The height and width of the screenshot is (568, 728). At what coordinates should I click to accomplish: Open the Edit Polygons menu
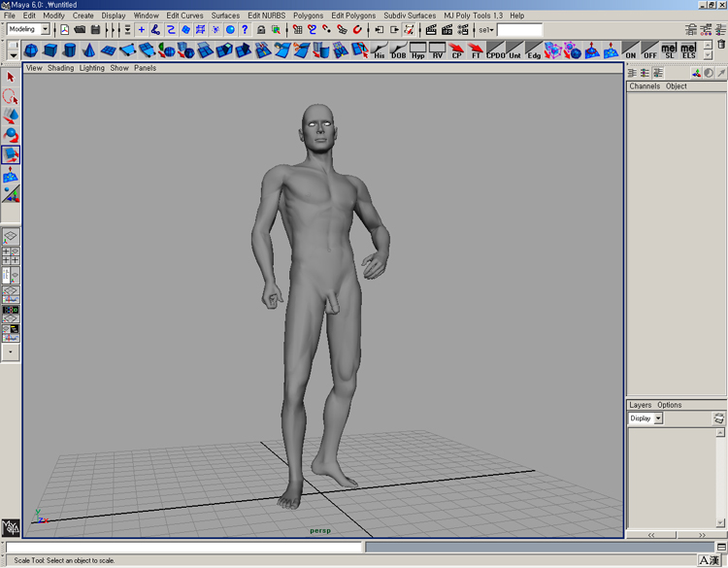pos(352,16)
